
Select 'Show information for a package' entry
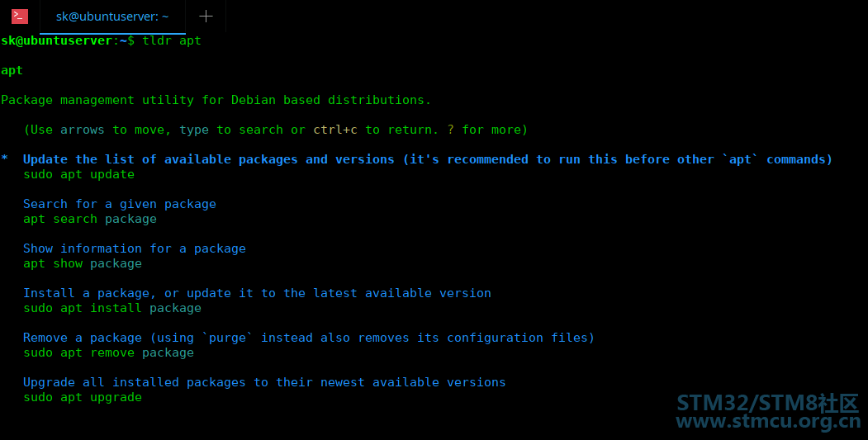(135, 248)
